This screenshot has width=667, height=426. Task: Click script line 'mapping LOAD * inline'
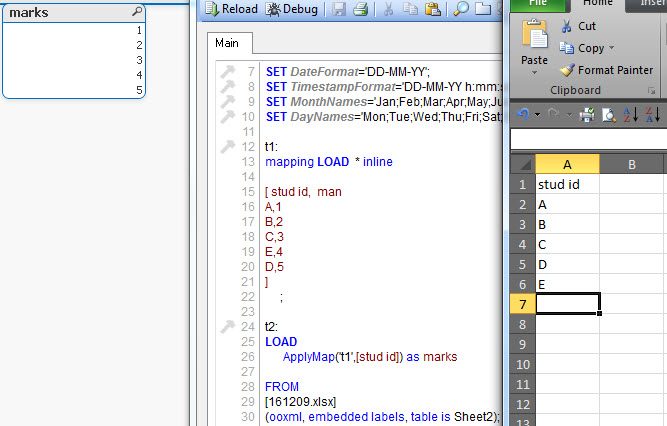[329, 162]
